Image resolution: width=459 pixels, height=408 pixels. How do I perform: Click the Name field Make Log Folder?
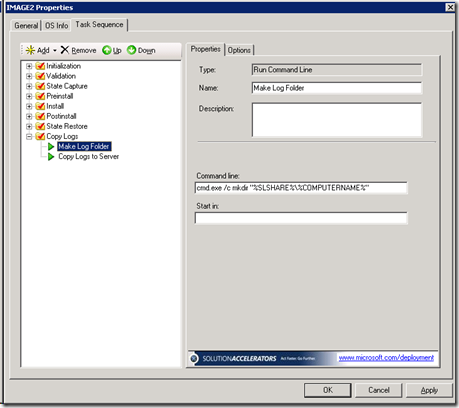click(x=337, y=88)
